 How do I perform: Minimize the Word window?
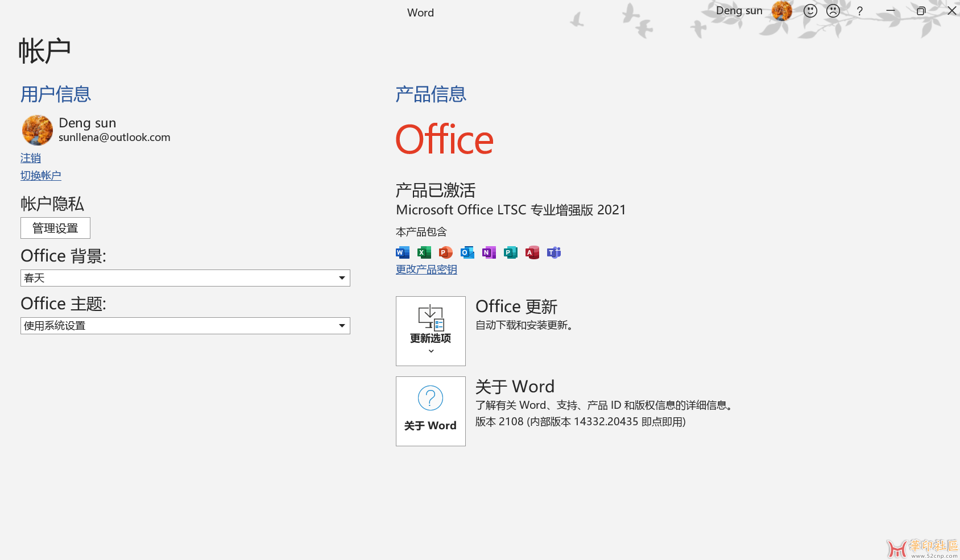pos(891,11)
